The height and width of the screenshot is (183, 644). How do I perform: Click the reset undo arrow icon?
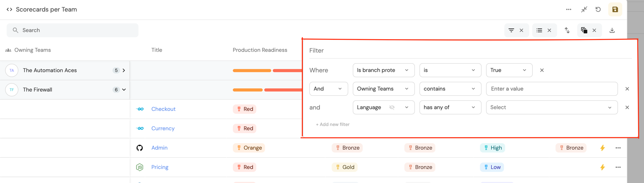[598, 10]
